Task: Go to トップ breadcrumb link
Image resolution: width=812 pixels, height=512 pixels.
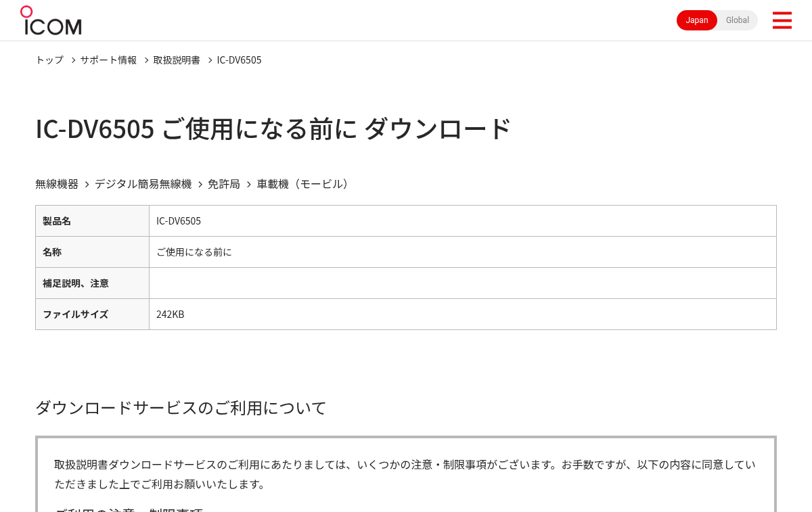Action: click(x=49, y=60)
